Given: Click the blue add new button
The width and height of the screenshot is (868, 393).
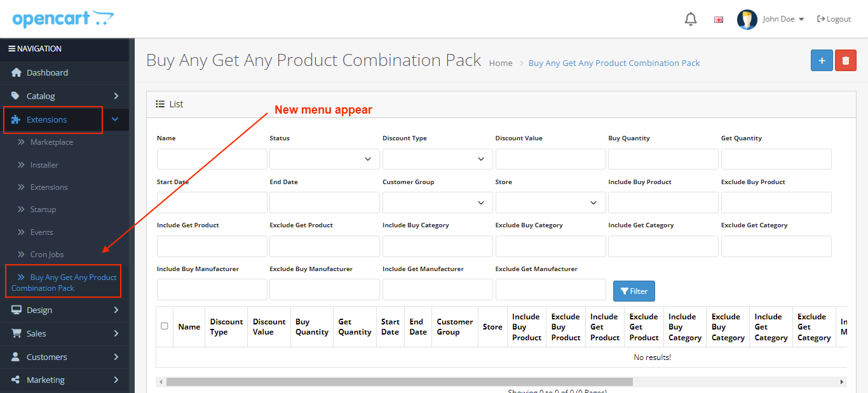Looking at the screenshot, I should pos(822,60).
